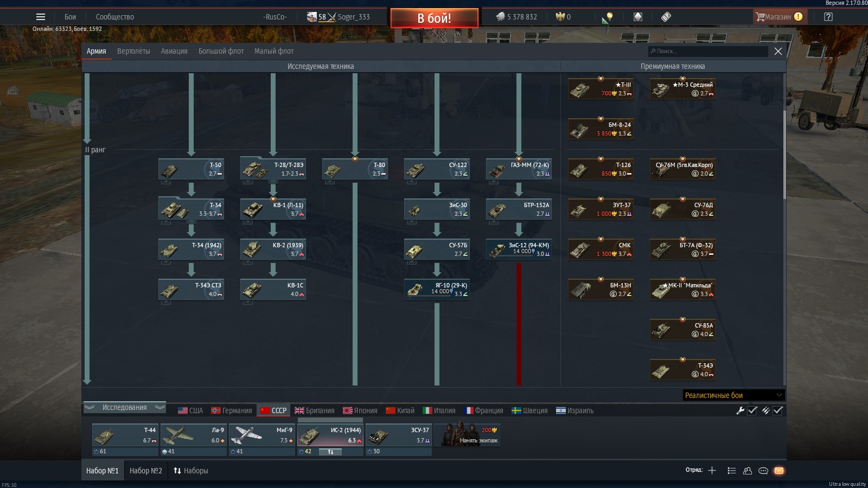Open the contacts people icon
The height and width of the screenshot is (488, 868).
click(x=748, y=471)
